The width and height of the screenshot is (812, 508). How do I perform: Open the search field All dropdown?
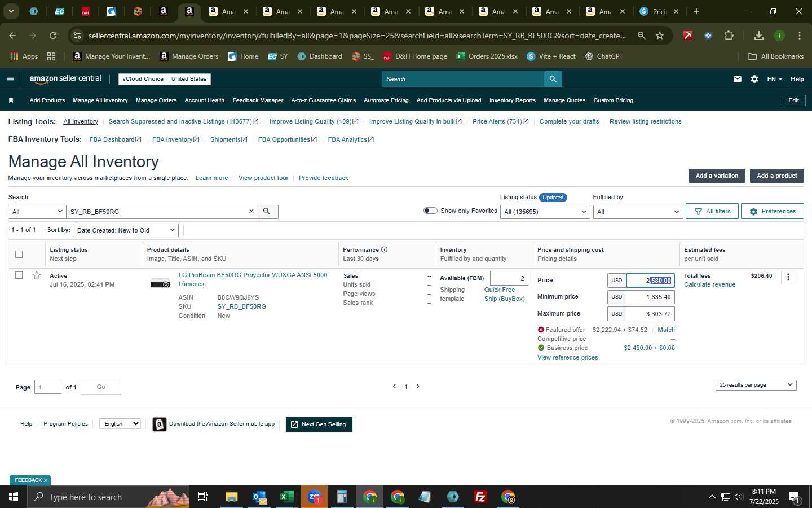point(37,212)
